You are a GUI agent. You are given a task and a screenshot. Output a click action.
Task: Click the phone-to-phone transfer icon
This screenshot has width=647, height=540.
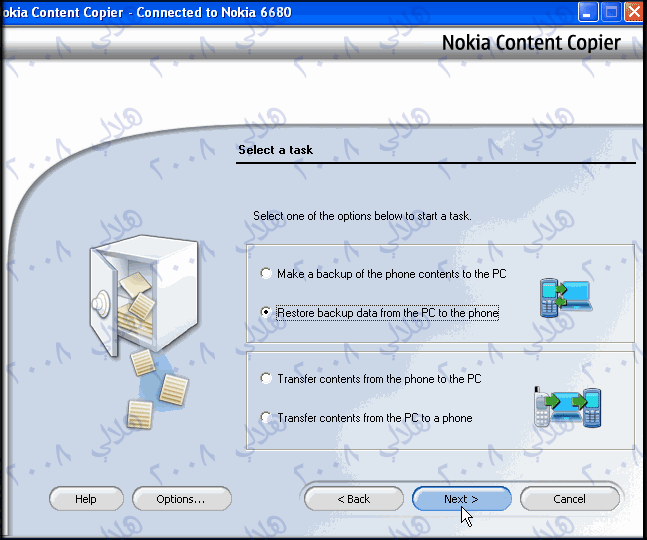point(568,408)
